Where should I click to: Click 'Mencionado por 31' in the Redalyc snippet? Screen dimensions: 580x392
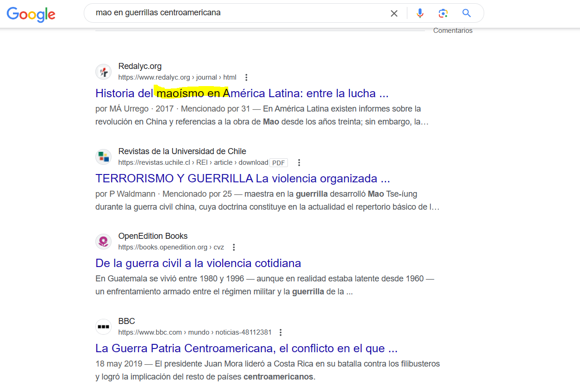tap(215, 109)
